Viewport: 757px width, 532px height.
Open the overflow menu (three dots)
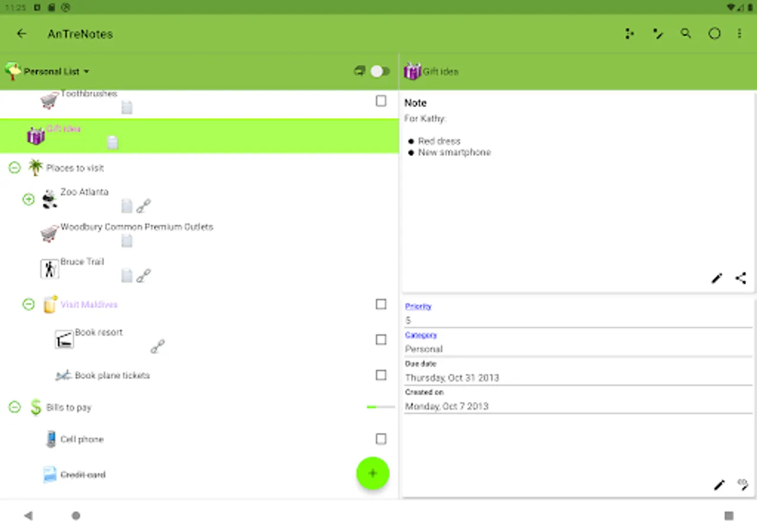739,34
